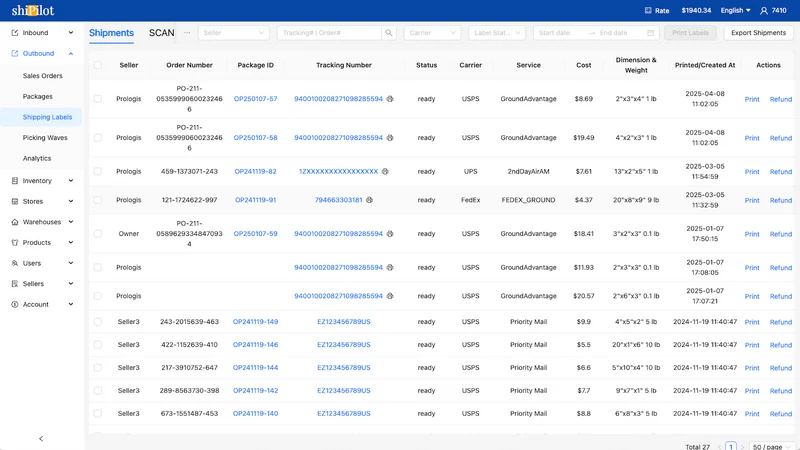Click print icon beside OP250107-59 tracking number
The height and width of the screenshot is (450, 800).
tap(390, 234)
